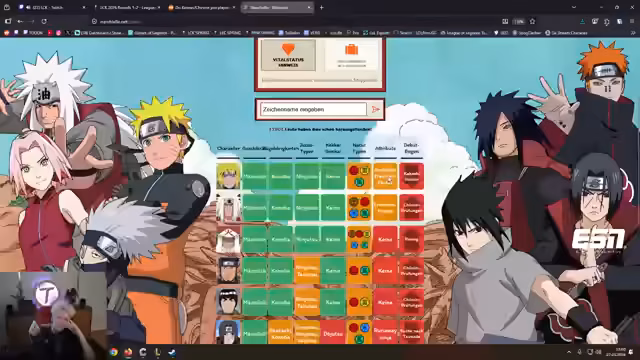
Task: Open the TODON bookmark
Action: [33, 33]
